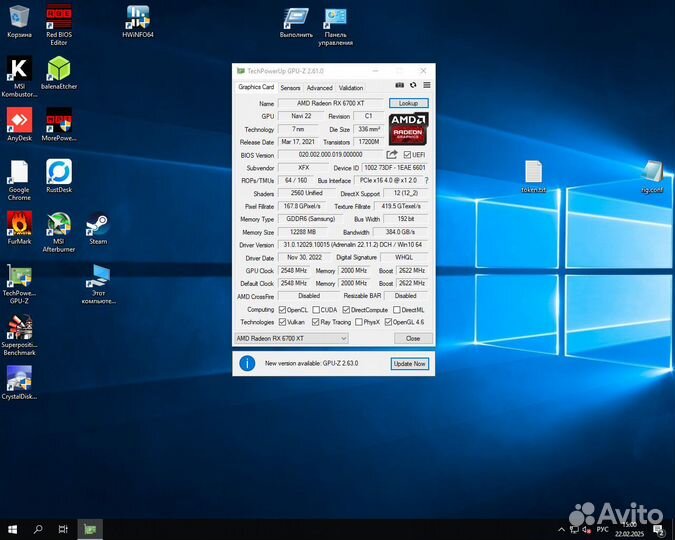Open TechPowerUp GPU-Z desktop shortcut
This screenshot has width=675, height=540.
coord(19,284)
